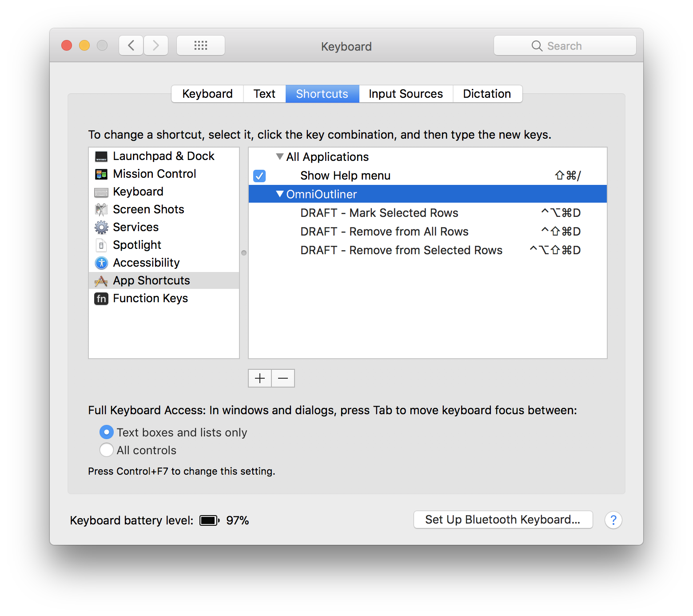Click into the Search field
Image resolution: width=693 pixels, height=616 pixels.
tap(565, 45)
